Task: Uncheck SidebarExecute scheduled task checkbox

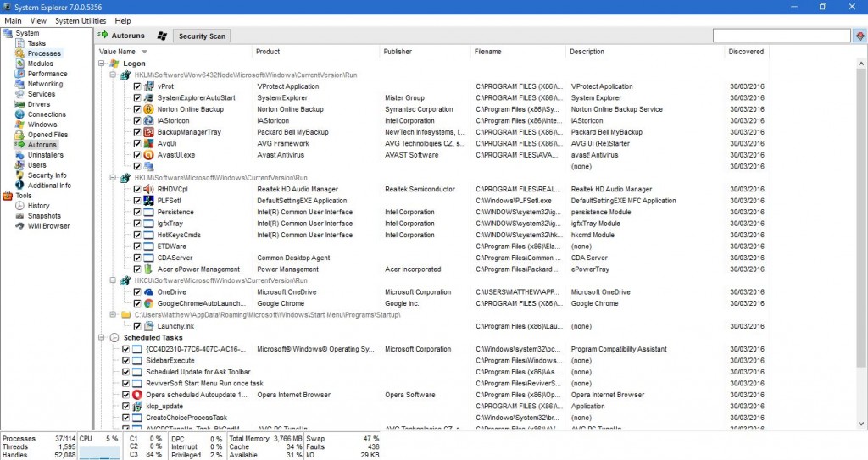Action: point(125,360)
